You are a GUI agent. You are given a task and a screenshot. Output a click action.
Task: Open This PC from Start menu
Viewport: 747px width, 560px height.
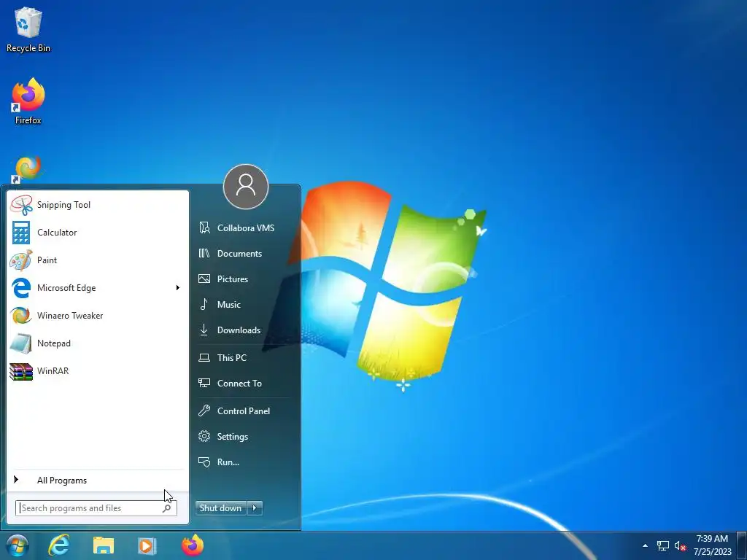click(245, 357)
